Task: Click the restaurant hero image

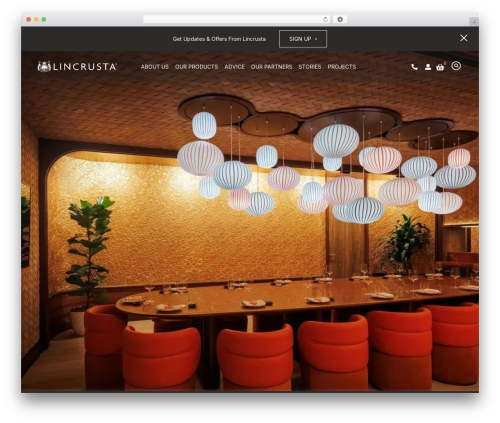Action: pyautogui.click(x=250, y=233)
